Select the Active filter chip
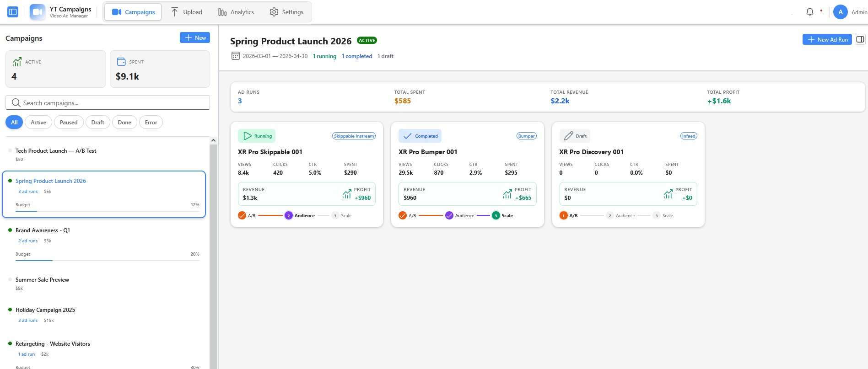This screenshot has width=868, height=369. (x=38, y=123)
